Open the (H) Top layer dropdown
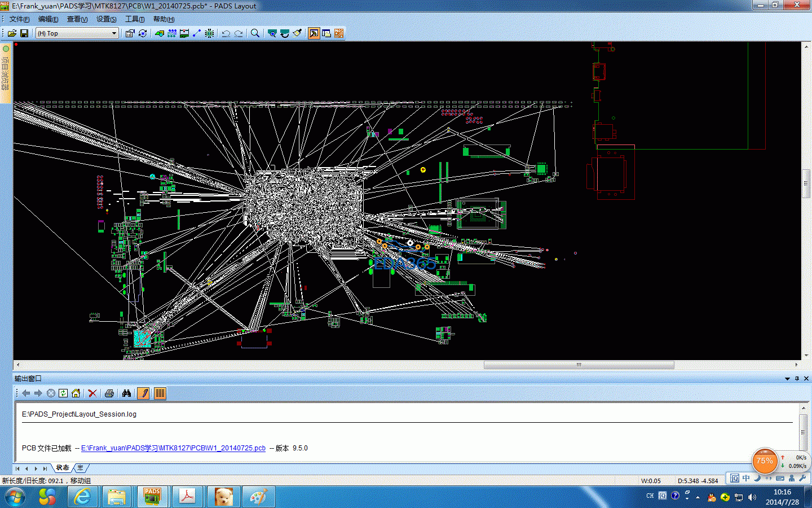Screen dimensions: 812x508 (x=114, y=33)
